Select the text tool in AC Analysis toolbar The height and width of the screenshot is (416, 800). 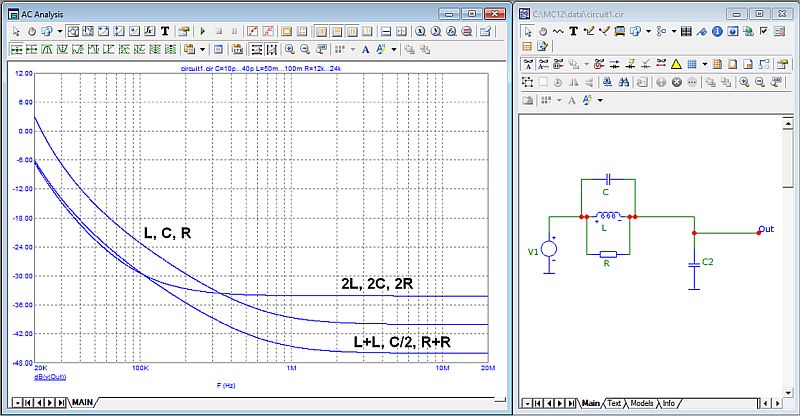pyautogui.click(x=164, y=31)
